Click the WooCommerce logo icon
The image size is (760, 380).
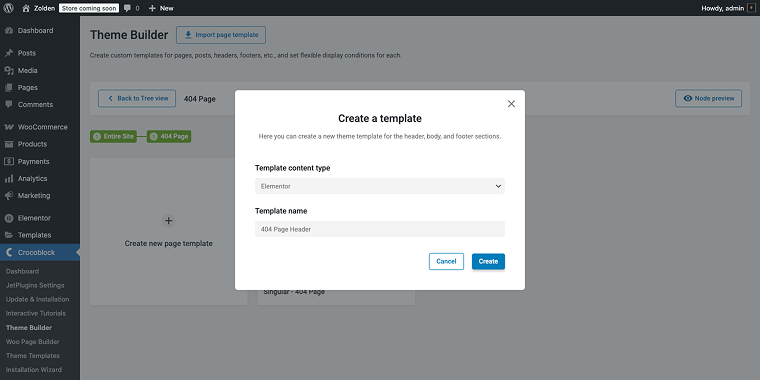point(9,127)
